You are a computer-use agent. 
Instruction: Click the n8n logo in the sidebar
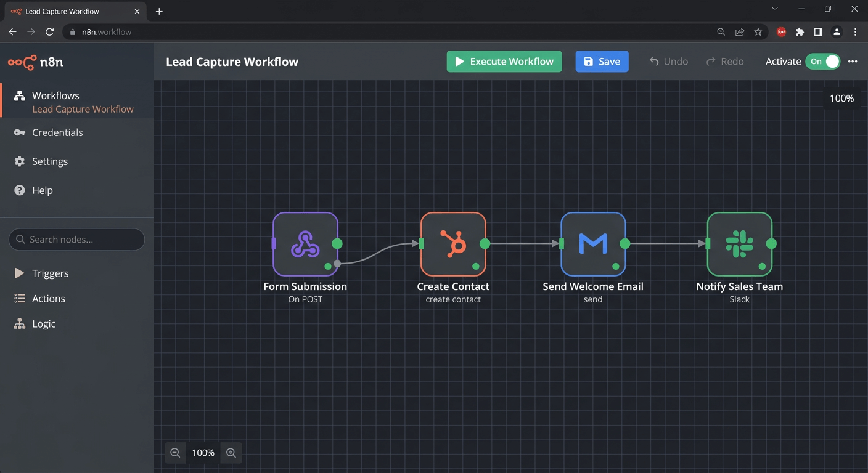click(x=35, y=62)
